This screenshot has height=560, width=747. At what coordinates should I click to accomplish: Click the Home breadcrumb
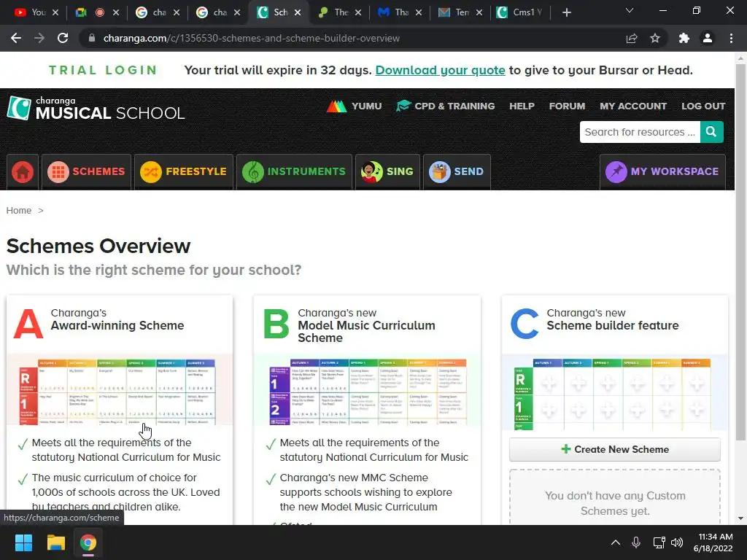pos(18,211)
